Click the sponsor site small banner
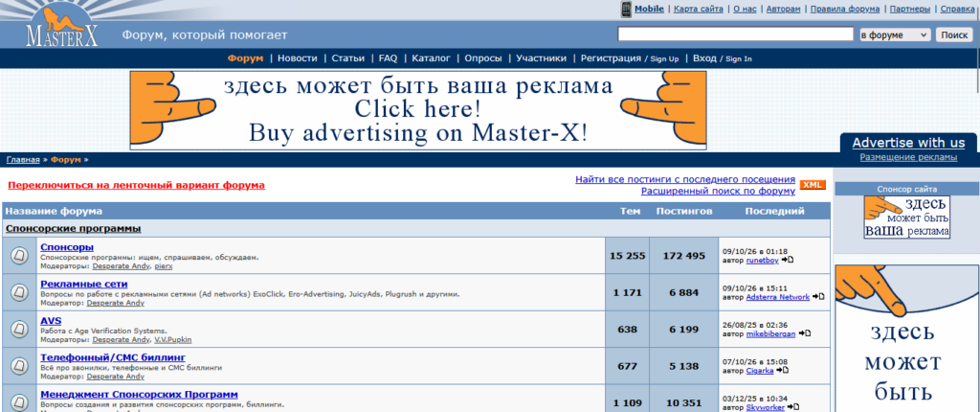980x412 pixels. click(x=907, y=217)
